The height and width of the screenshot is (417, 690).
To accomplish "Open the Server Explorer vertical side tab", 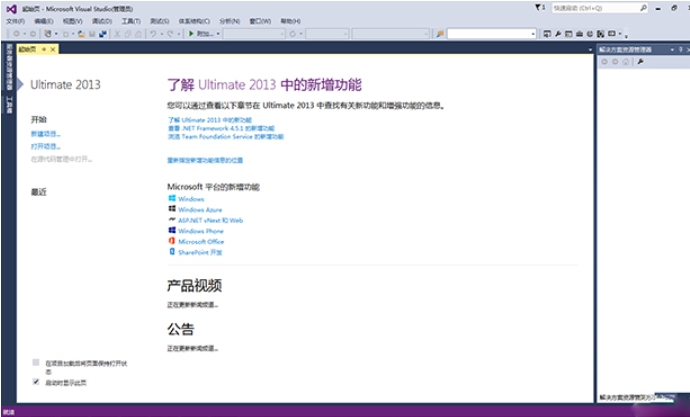I will click(x=9, y=67).
